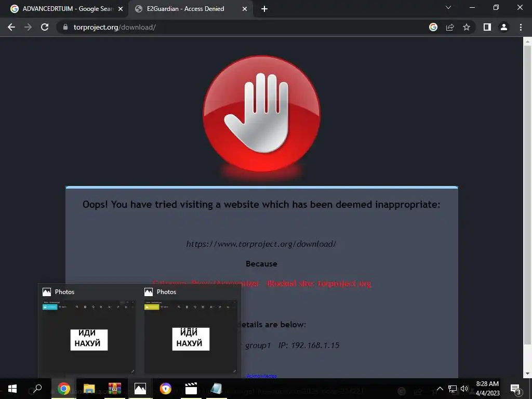Open the side panel button
The width and height of the screenshot is (532, 399).
tap(487, 27)
